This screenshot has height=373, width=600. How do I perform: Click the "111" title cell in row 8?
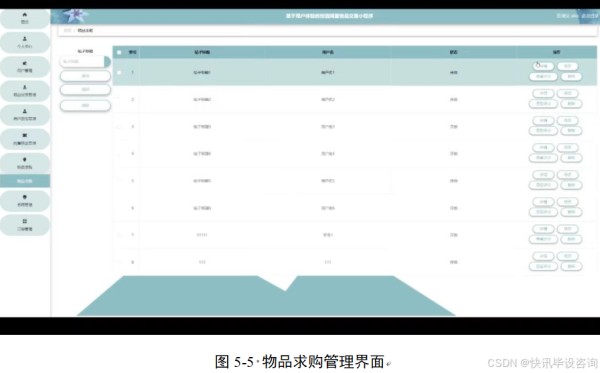[x=202, y=262]
